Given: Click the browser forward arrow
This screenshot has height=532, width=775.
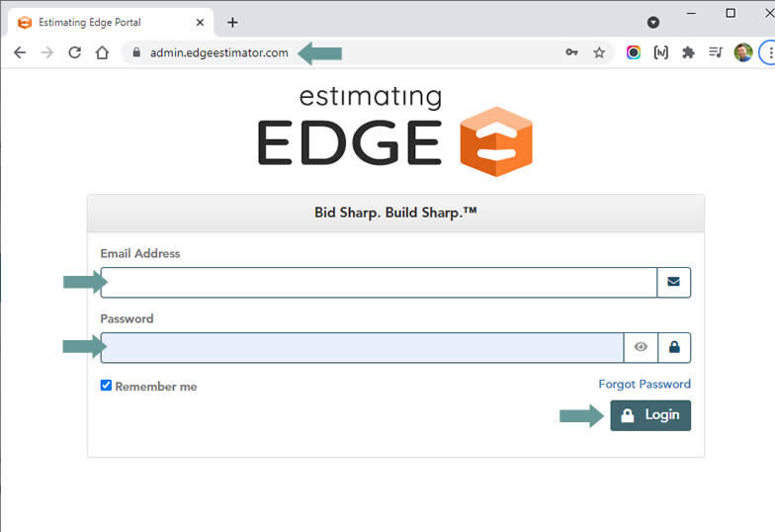Looking at the screenshot, I should (47, 52).
